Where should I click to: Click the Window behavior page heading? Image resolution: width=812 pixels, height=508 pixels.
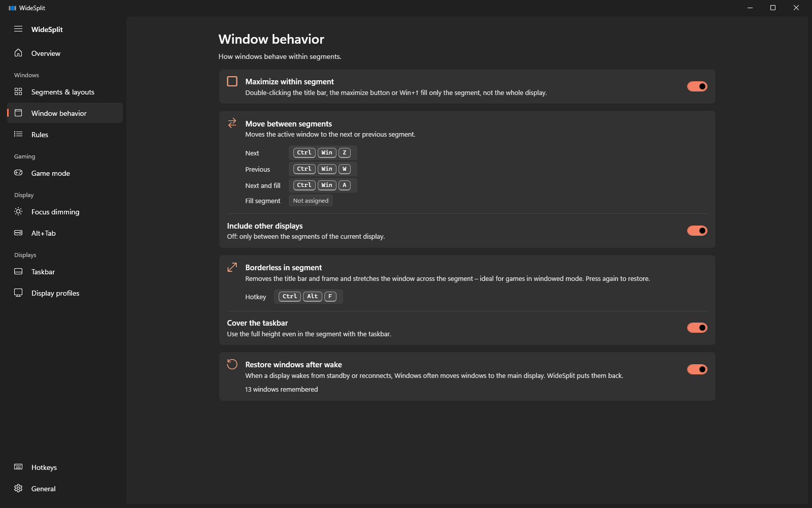[x=271, y=39]
